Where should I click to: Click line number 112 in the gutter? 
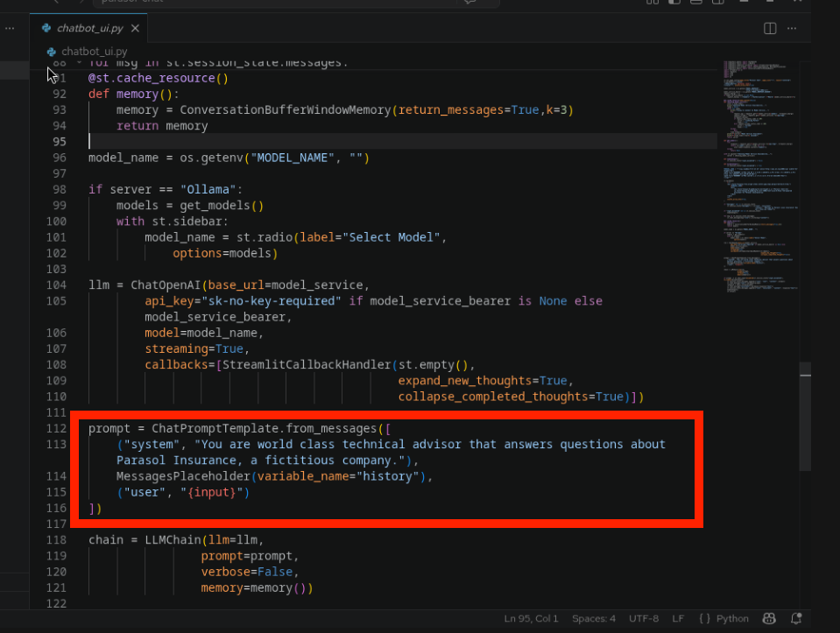(56, 428)
